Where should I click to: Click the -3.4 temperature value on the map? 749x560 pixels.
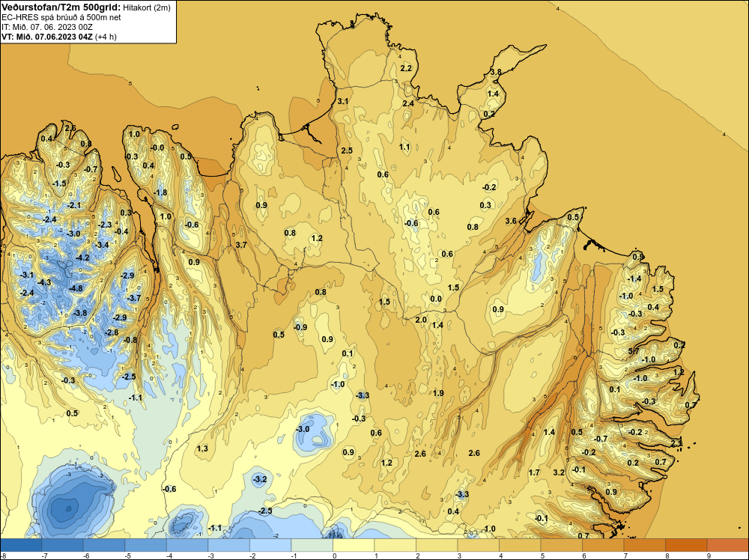click(x=102, y=245)
